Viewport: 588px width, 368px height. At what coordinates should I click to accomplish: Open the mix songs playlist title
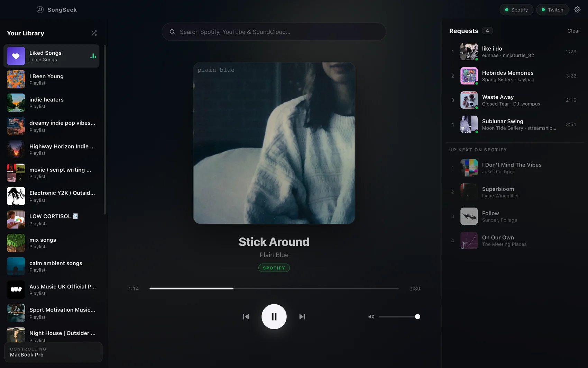coord(43,240)
